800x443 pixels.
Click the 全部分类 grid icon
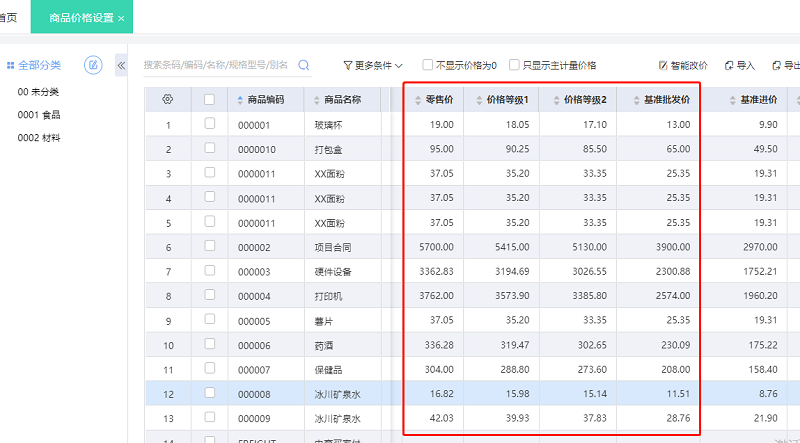(10, 65)
